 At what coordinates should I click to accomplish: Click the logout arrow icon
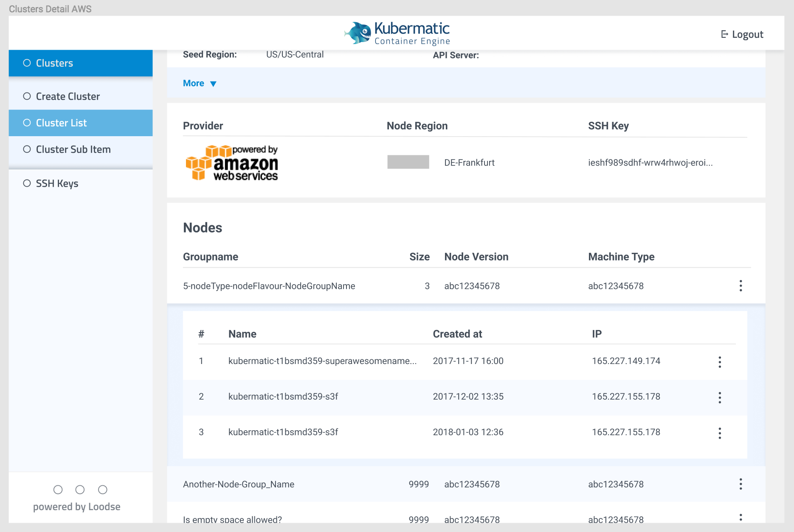click(x=724, y=34)
